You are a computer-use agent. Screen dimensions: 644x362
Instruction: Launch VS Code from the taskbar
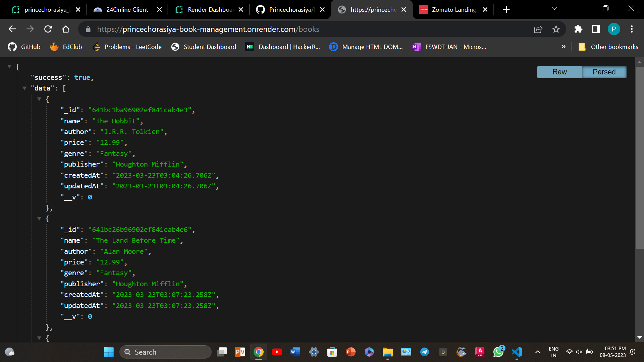(517, 352)
